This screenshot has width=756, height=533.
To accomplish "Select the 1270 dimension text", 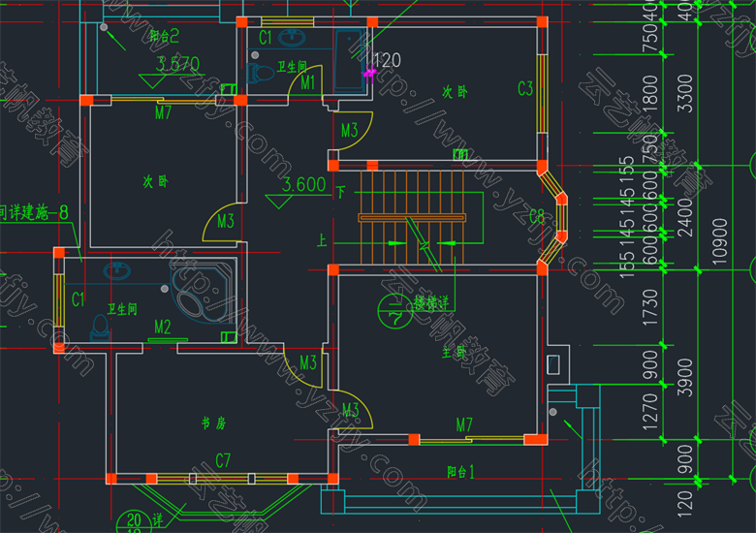I will point(650,412).
